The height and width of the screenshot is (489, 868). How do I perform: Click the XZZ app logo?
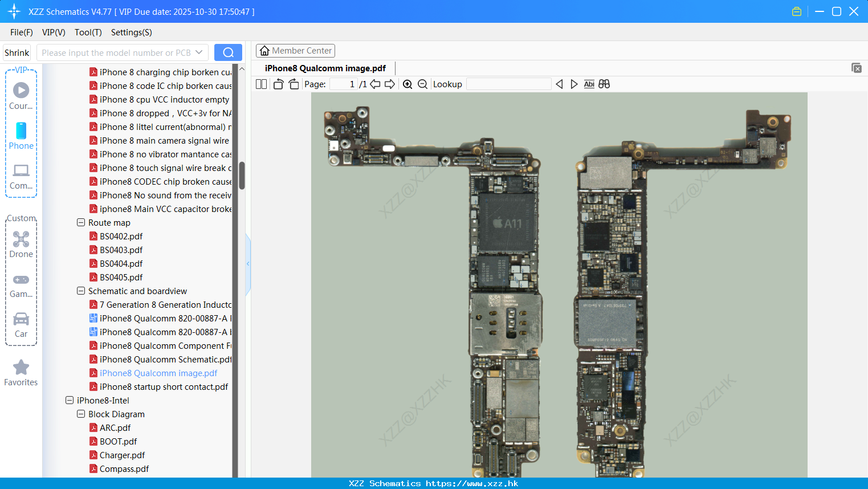click(14, 11)
